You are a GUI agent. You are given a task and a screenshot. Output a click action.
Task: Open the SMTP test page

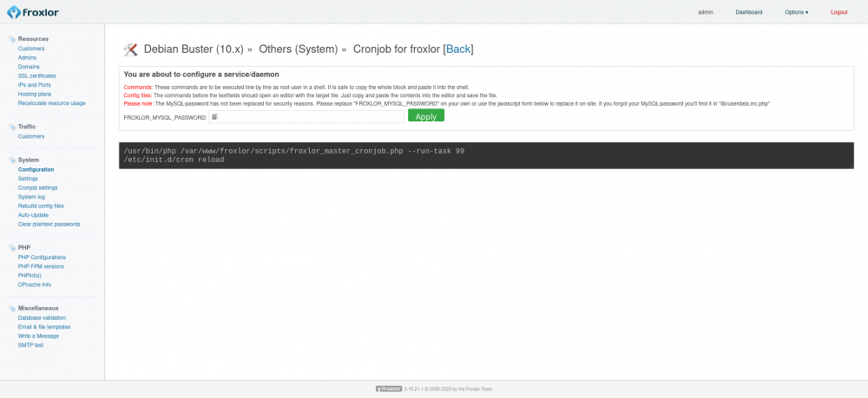pyautogui.click(x=30, y=345)
